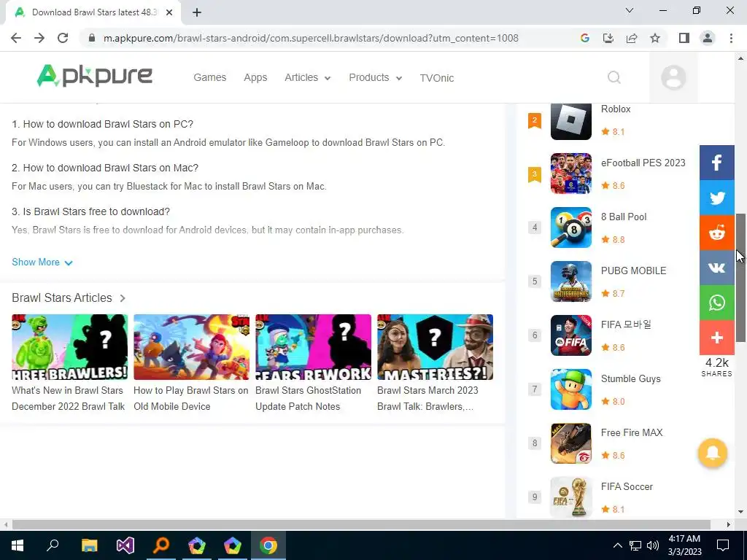The width and height of the screenshot is (747, 560).
Task: Reload the current page
Action: (x=63, y=38)
